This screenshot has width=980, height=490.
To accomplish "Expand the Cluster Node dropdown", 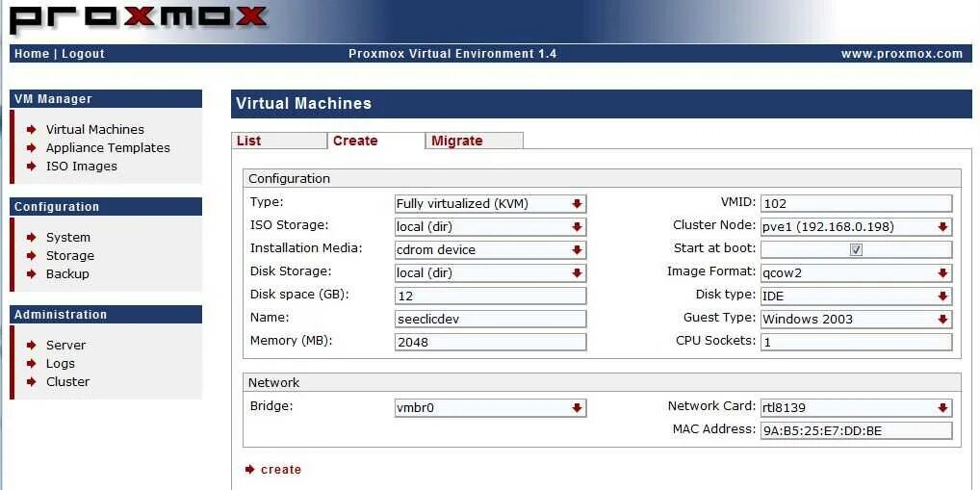I will (x=856, y=227).
